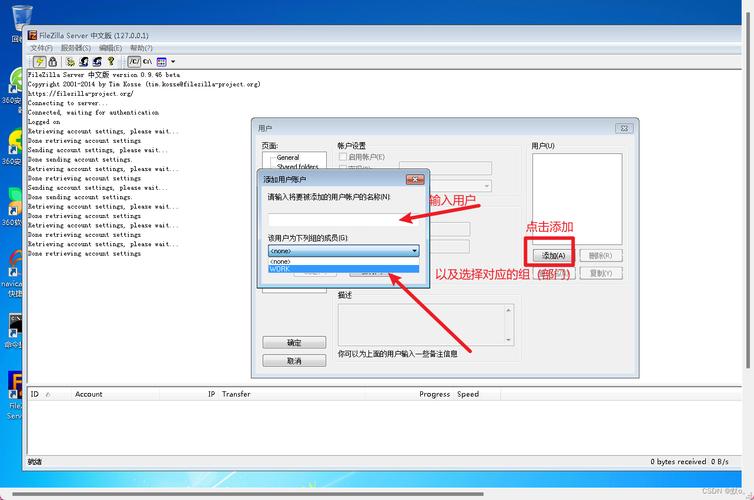The width and height of the screenshot is (754, 500).
Task: Open the arrow beside the sorting toolbar icon
Action: click(173, 62)
